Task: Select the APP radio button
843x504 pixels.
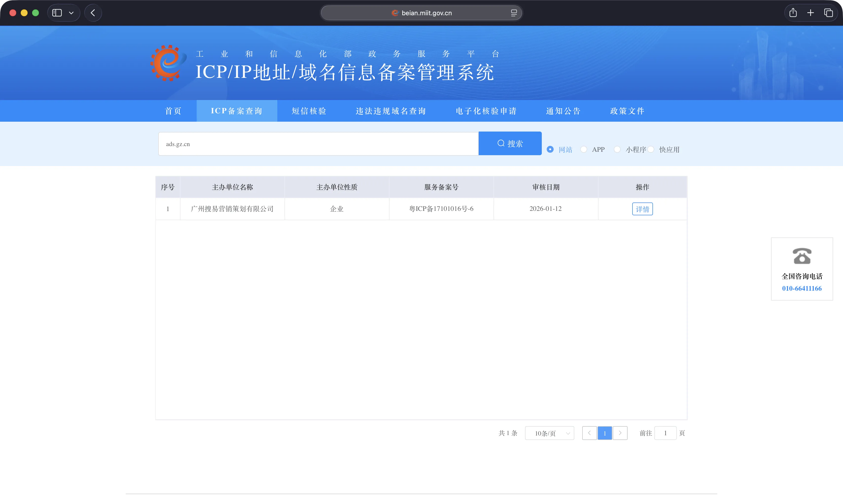Action: [584, 150]
